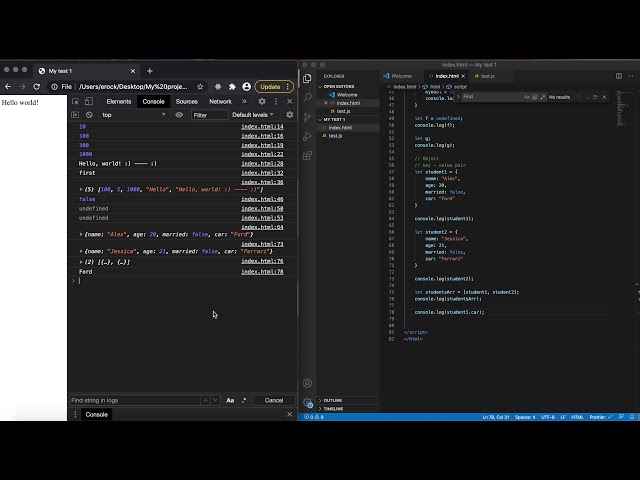
Task: Open the Extensions view in VS Code
Action: pos(307,156)
